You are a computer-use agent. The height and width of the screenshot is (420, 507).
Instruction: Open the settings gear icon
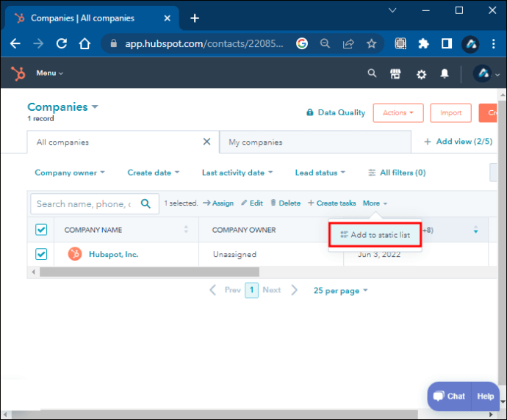point(421,75)
